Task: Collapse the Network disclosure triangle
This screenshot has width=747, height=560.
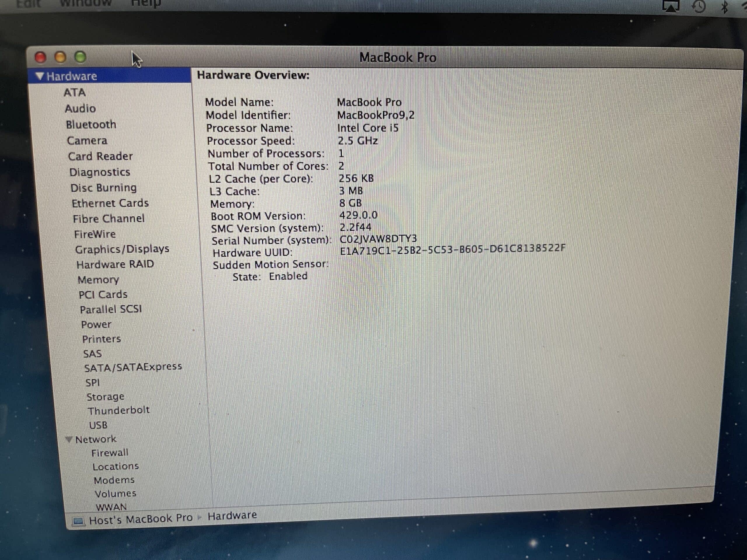Action: click(x=69, y=440)
